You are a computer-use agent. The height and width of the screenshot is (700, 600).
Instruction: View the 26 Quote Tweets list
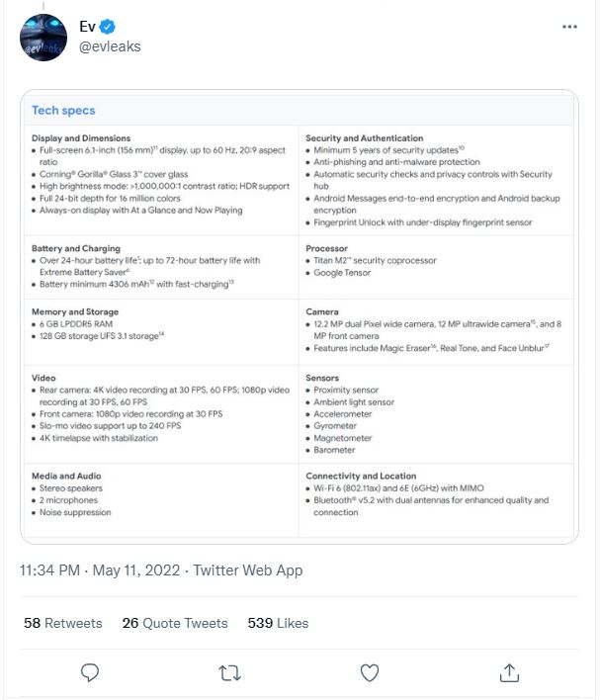click(175, 623)
